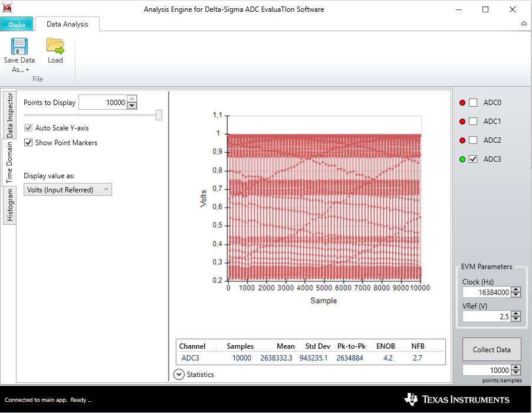Click the red status indicator for ADC2
532x413 pixels.
point(462,140)
